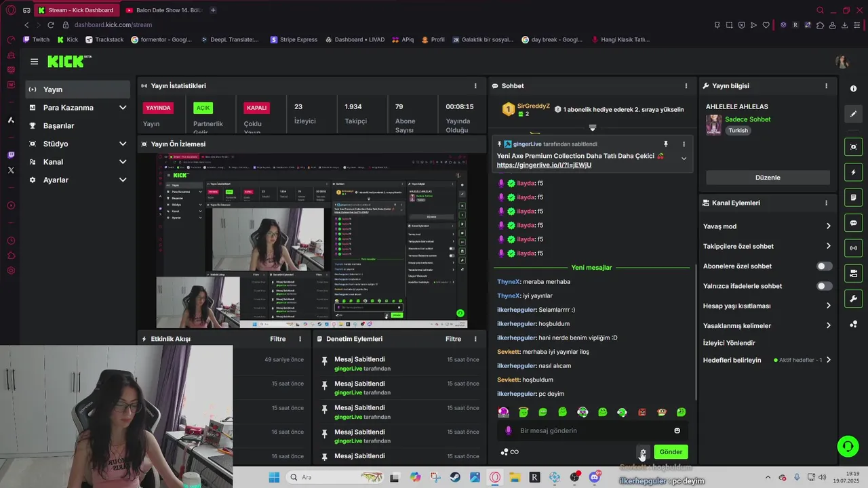The width and height of the screenshot is (868, 488).
Task: Unpin the gingerLive pinned message
Action: [665, 144]
